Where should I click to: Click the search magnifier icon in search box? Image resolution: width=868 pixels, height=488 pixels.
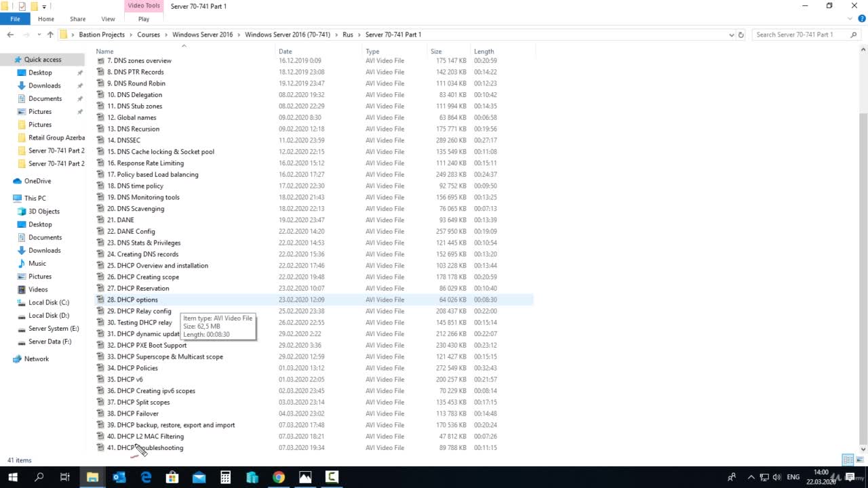854,35
